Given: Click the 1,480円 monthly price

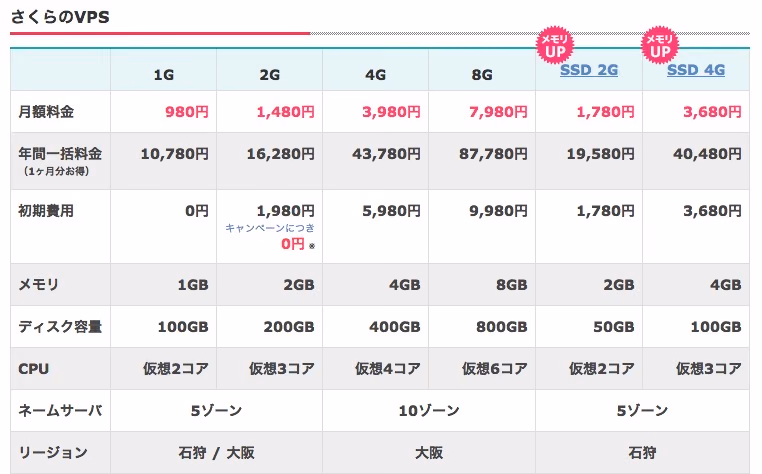Looking at the screenshot, I should [x=285, y=112].
